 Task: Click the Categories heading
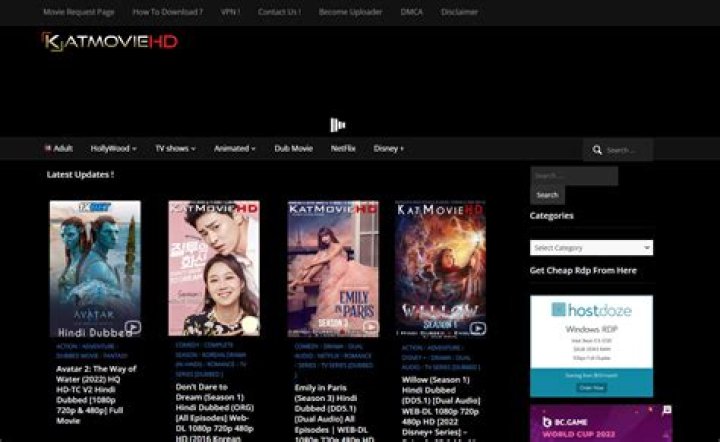[551, 216]
